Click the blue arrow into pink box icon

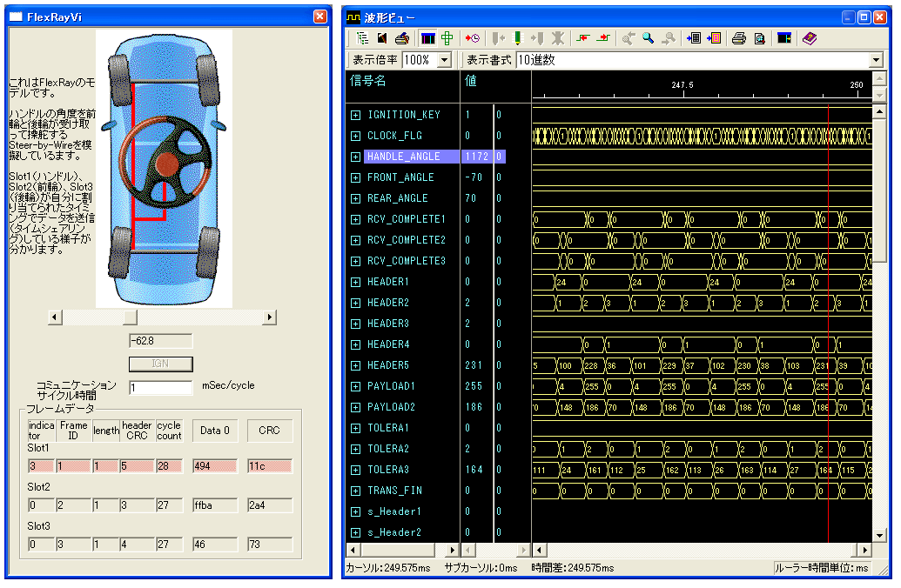coord(714,38)
